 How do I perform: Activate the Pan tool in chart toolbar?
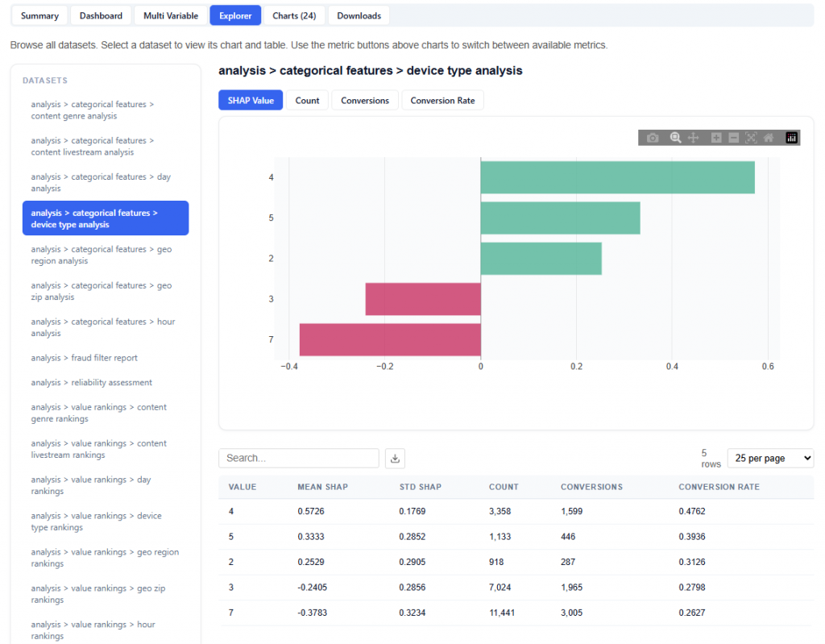click(x=693, y=138)
